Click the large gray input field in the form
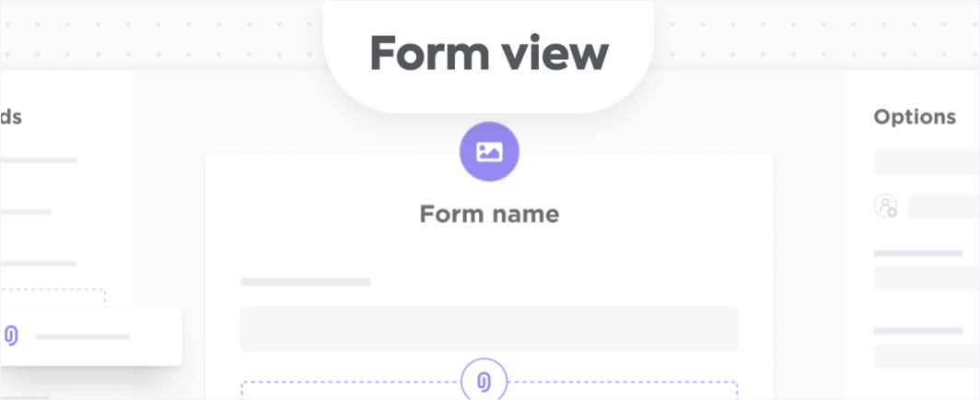Screen dimensions: 980x400 tap(488, 329)
